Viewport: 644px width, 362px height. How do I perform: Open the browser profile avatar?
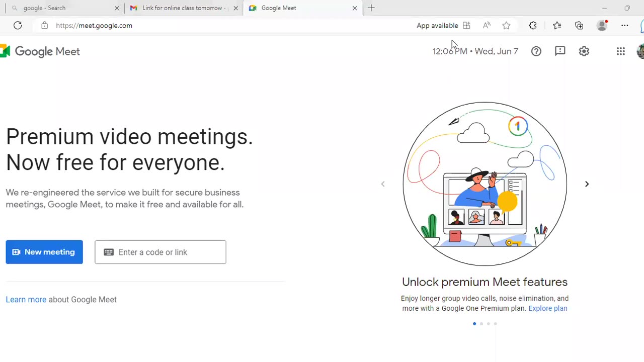pyautogui.click(x=602, y=25)
